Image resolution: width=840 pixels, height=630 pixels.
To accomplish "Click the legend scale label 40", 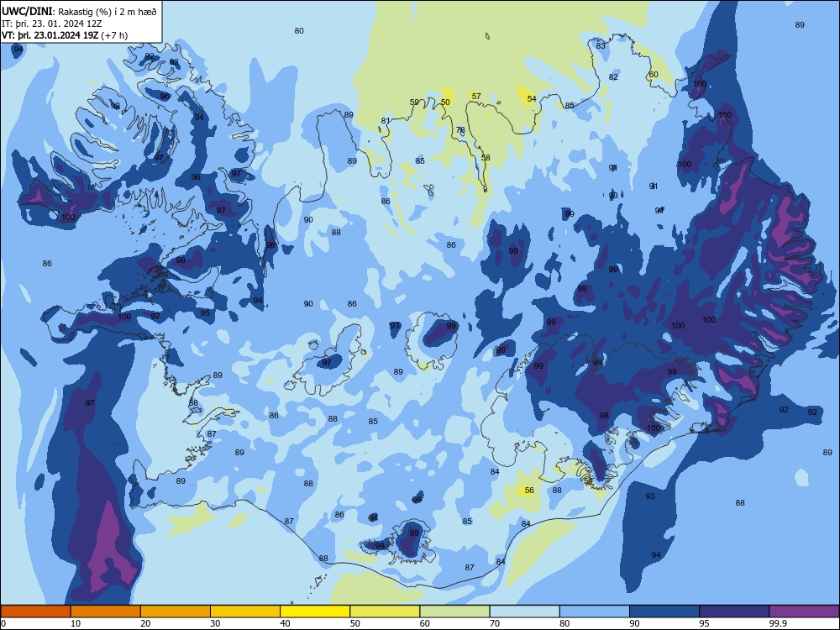I will click(286, 623).
